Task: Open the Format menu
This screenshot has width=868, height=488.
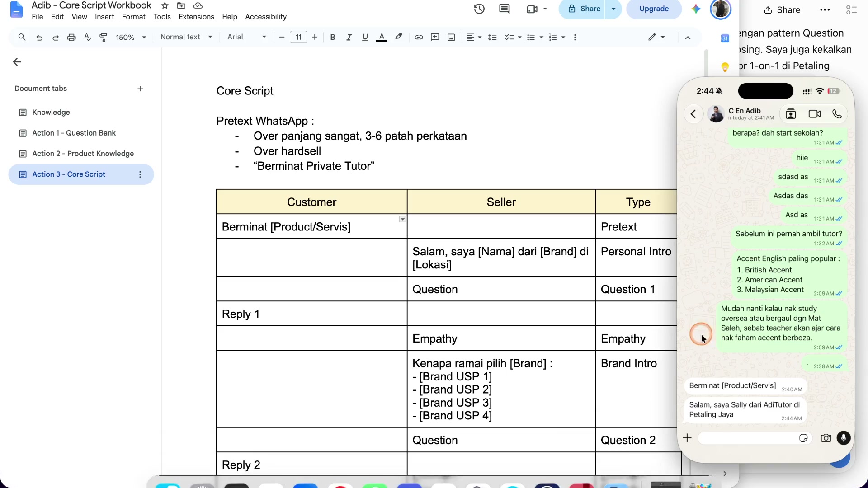Action: pos(134,17)
